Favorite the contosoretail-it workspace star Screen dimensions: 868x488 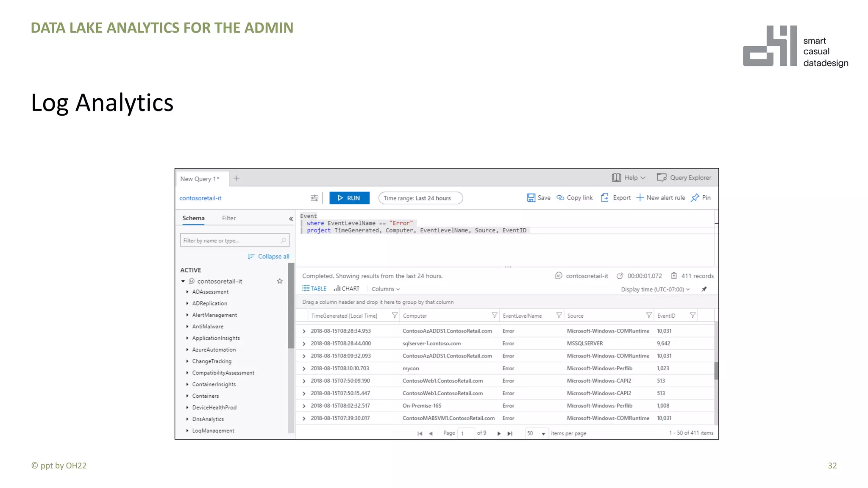coord(280,281)
